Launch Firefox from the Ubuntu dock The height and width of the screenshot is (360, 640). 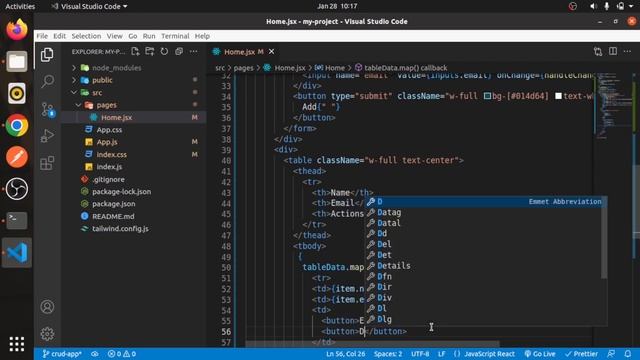click(17, 30)
